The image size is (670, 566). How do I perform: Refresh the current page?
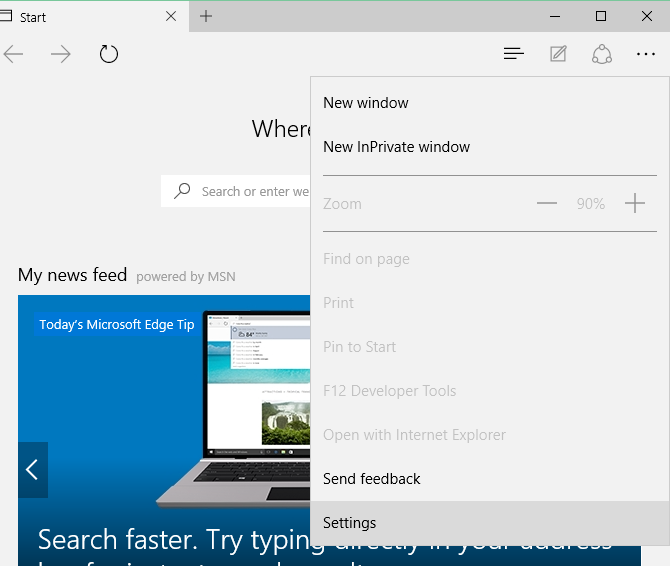(x=109, y=54)
